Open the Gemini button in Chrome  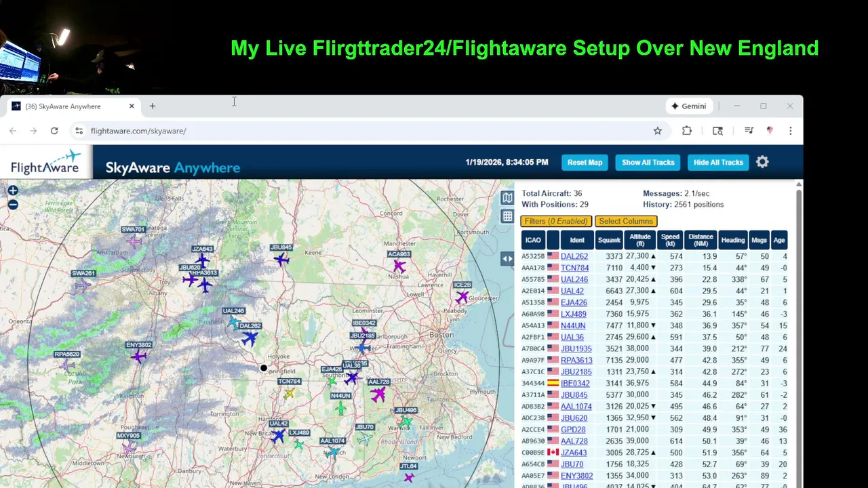coord(689,106)
